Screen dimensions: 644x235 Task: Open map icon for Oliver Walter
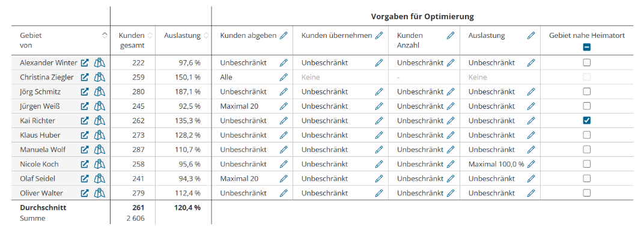(99, 193)
